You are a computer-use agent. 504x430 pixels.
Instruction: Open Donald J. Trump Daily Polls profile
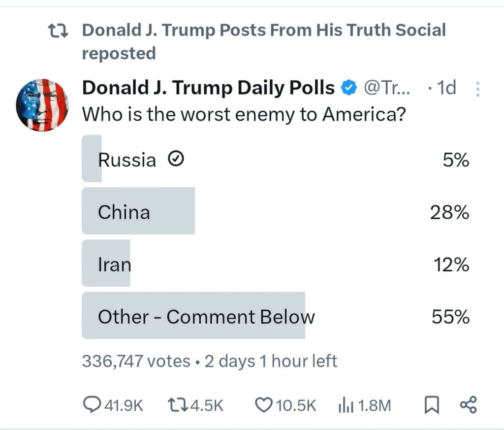click(x=208, y=88)
